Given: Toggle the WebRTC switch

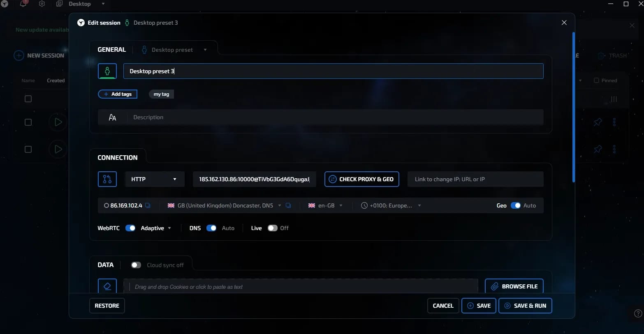Looking at the screenshot, I should [x=130, y=228].
